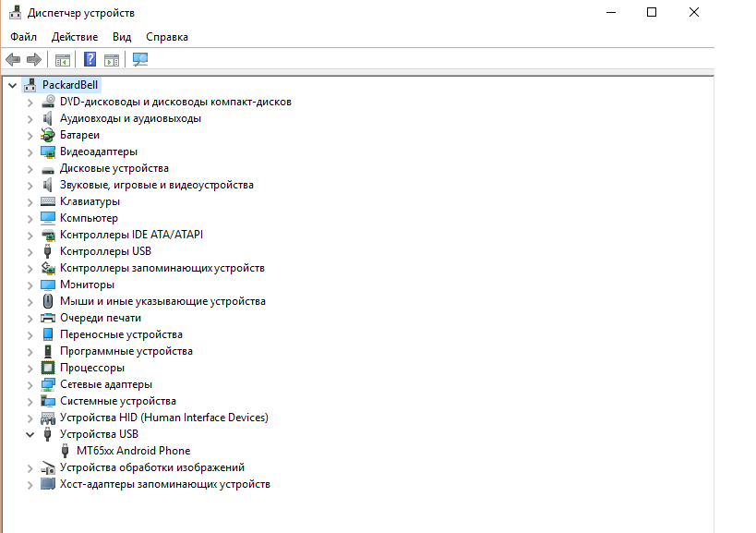This screenshot has height=533, width=756.
Task: Click the Back arrow toolbar icon
Action: pyautogui.click(x=13, y=60)
